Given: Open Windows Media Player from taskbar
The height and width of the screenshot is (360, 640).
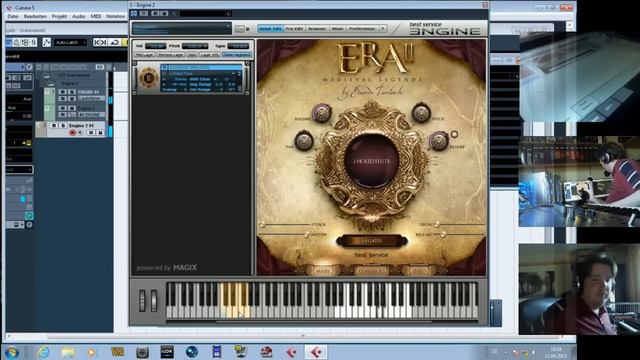Looking at the screenshot, I should click(92, 352).
